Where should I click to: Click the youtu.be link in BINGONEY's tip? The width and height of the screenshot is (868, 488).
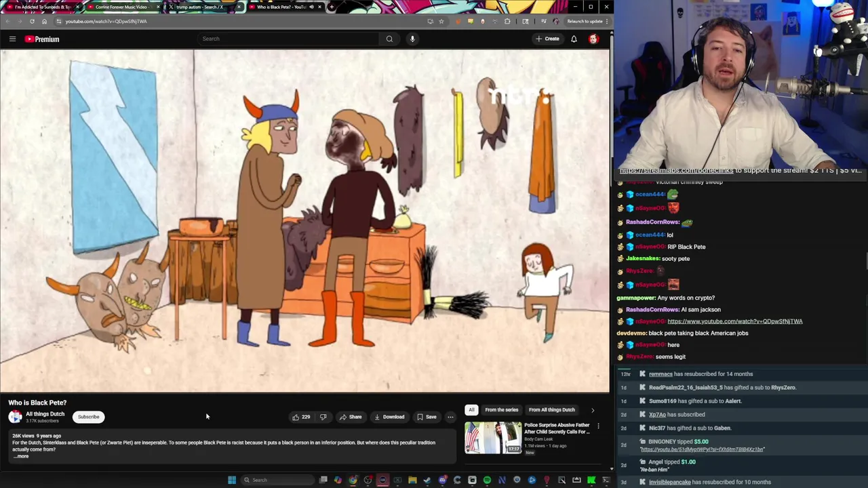(x=702, y=449)
